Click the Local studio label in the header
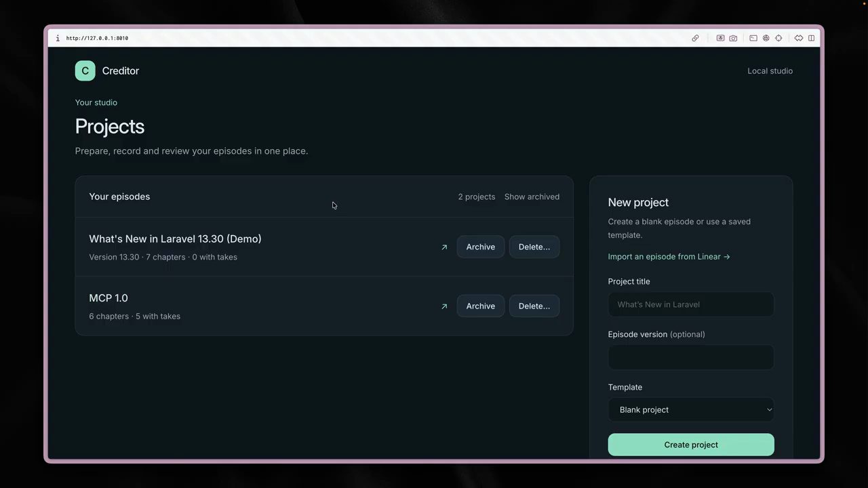Viewport: 868px width, 488px height. pos(770,70)
